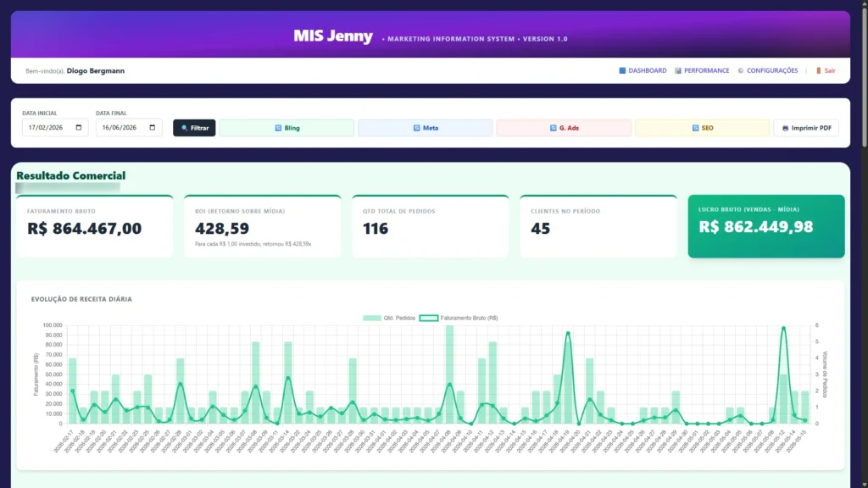Open the Data Final calendar picker
Screen dimensions: 868x488
click(x=153, y=127)
